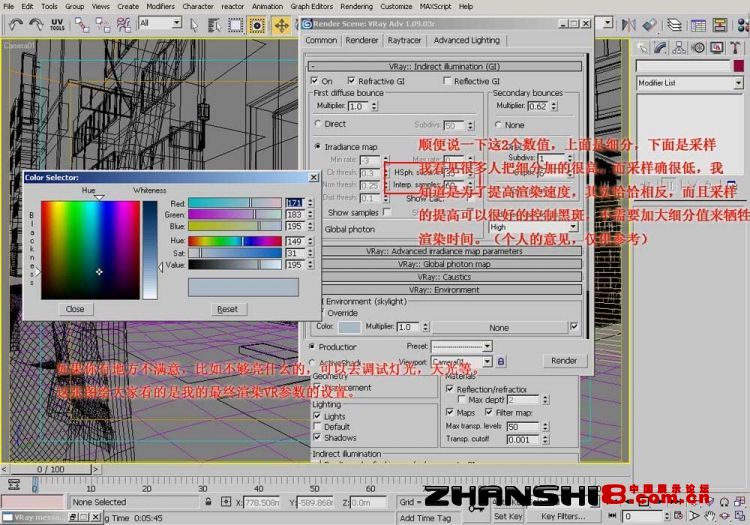Switch to the Raytracer tab
The height and width of the screenshot is (525, 750).
pyautogui.click(x=404, y=41)
